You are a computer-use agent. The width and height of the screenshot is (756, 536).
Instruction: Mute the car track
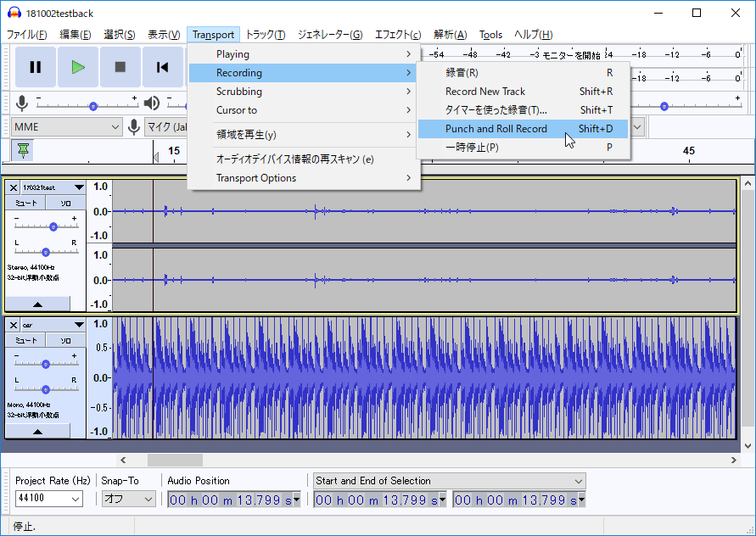coord(25,340)
